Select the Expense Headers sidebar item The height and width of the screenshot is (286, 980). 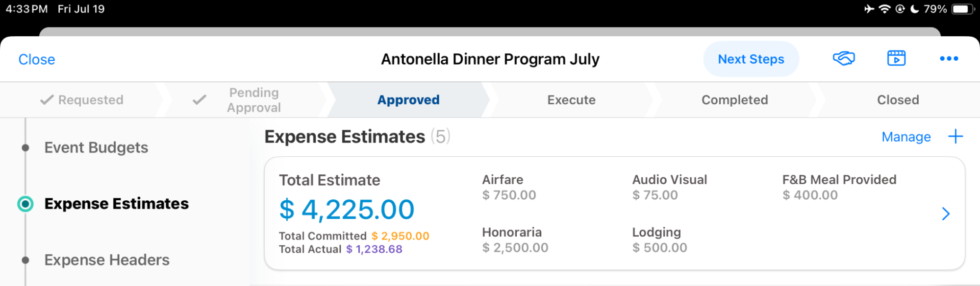(x=107, y=260)
